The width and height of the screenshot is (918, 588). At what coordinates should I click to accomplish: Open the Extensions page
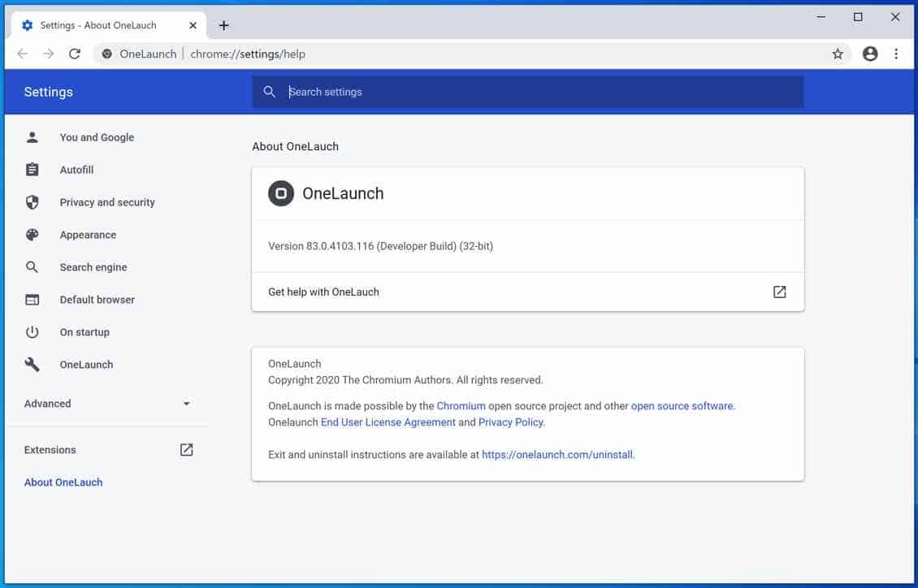click(50, 450)
